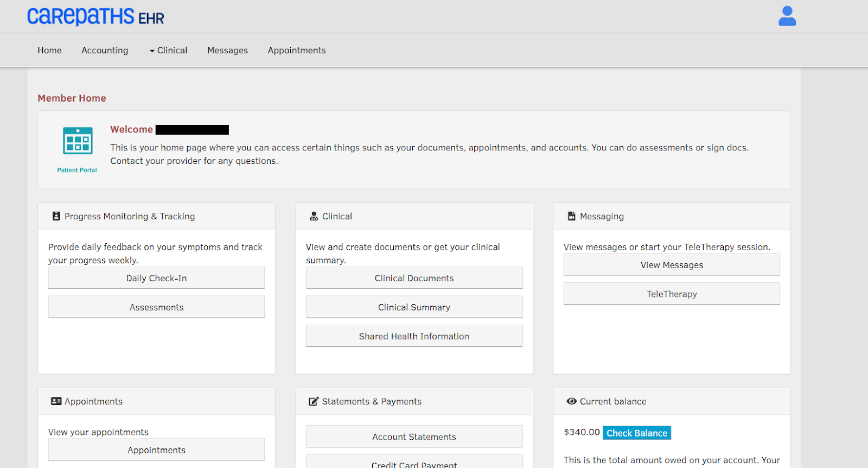Click the blue Check Balance button
The image size is (868, 468).
(x=637, y=433)
